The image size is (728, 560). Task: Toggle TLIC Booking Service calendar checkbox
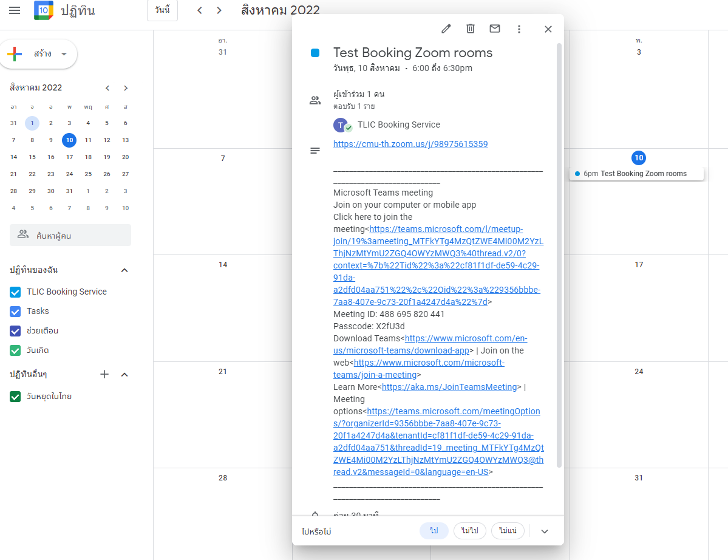15,292
